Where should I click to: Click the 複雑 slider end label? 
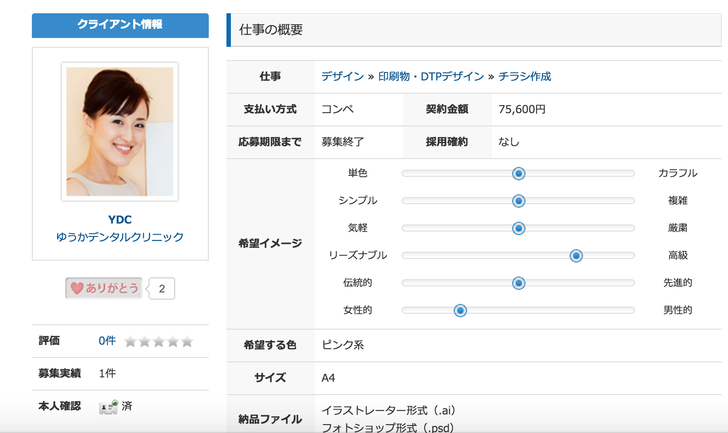[x=678, y=201]
